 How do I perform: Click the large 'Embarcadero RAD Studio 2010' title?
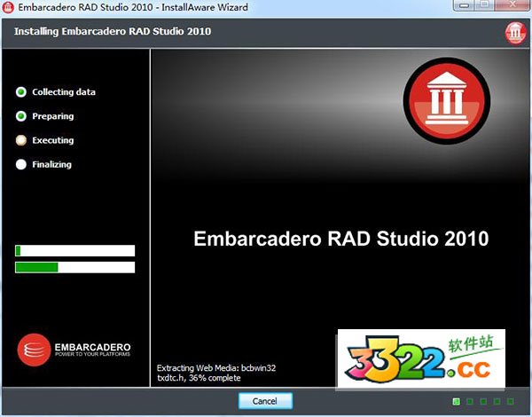tap(341, 239)
